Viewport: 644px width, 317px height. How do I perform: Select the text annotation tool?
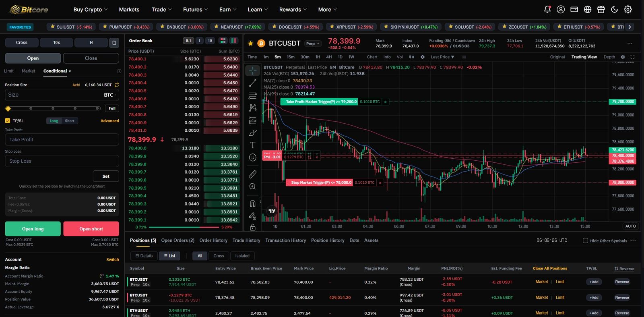(x=253, y=145)
